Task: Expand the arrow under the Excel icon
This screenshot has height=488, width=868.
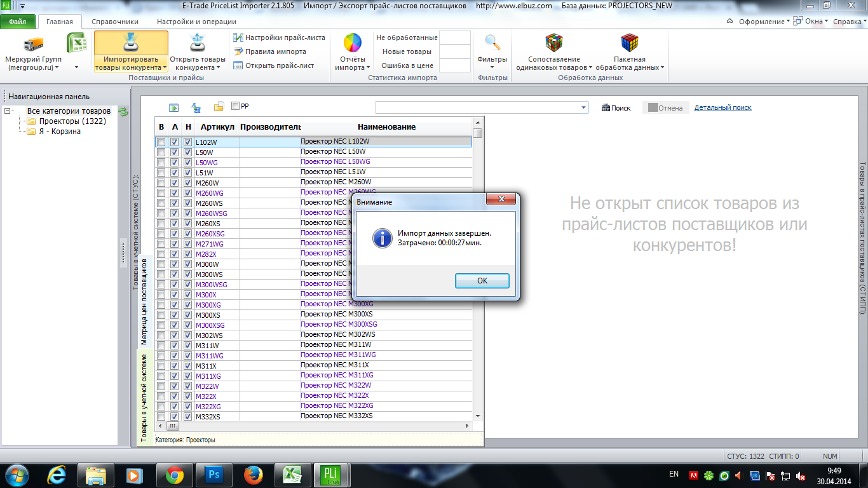Action: [x=77, y=67]
